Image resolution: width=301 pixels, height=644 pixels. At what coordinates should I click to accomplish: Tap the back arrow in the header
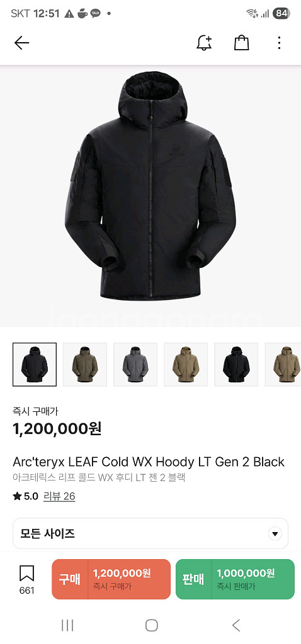coord(21,43)
